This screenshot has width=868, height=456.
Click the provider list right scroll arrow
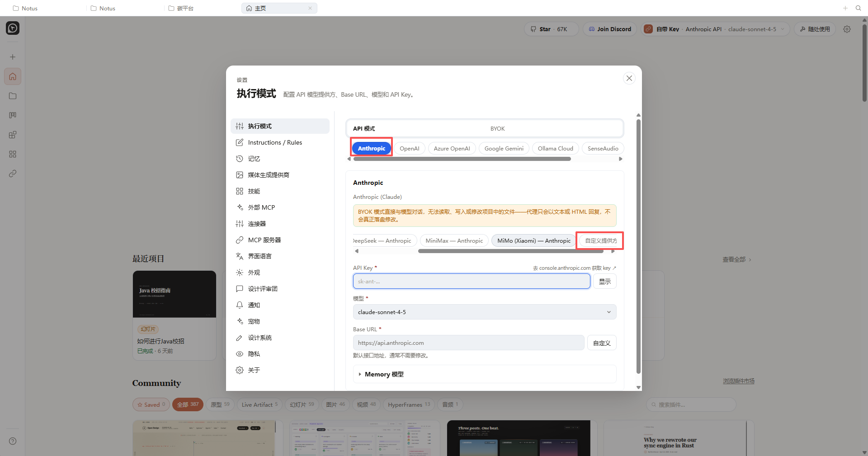pos(621,159)
